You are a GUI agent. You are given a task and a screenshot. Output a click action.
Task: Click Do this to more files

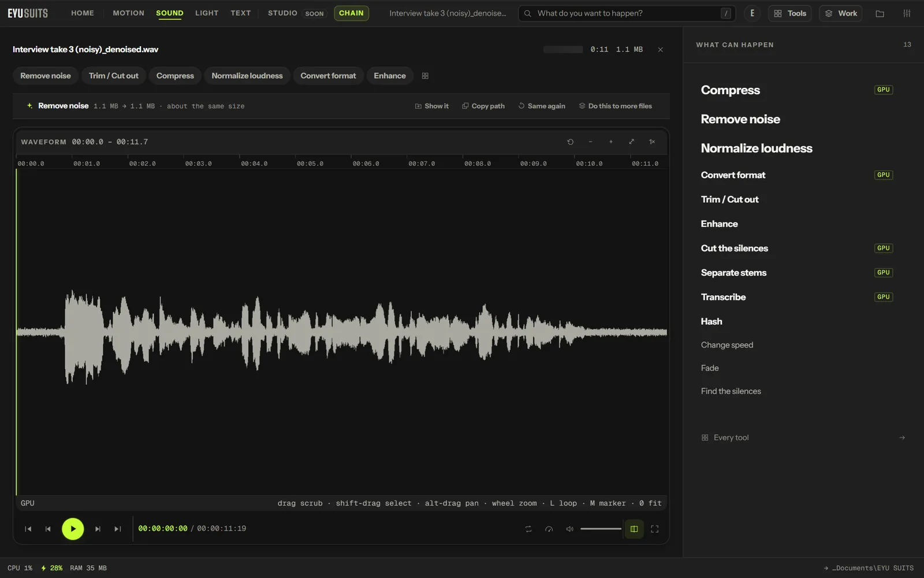click(x=616, y=106)
